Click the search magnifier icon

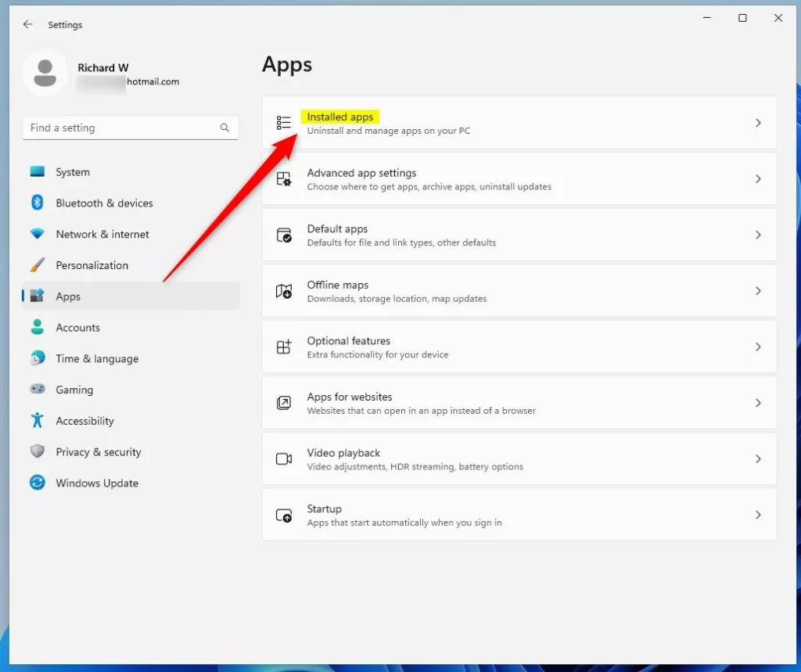point(224,128)
